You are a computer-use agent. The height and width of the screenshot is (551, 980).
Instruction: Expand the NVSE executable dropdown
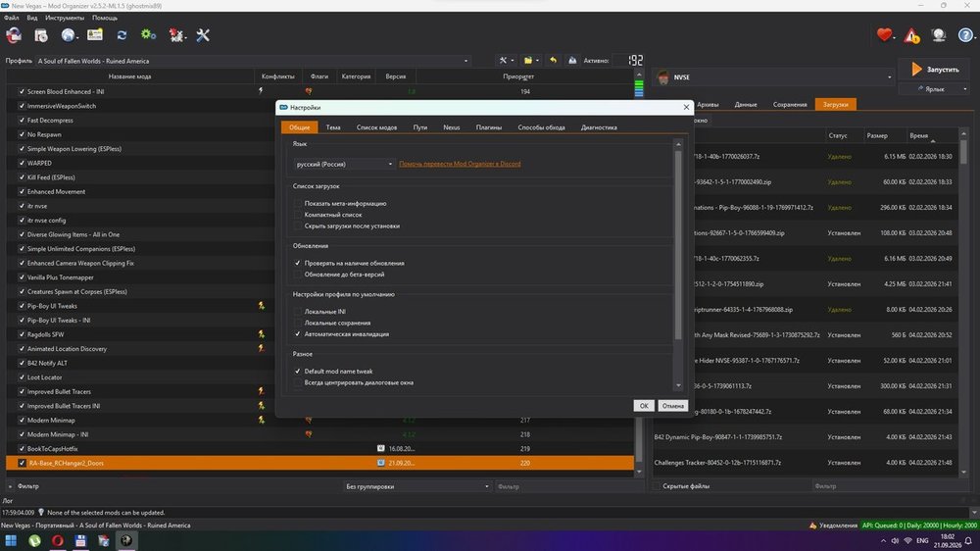[x=774, y=76]
